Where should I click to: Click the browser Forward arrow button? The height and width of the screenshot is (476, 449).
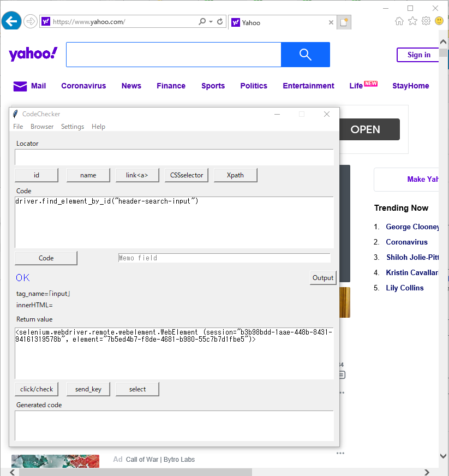(x=31, y=21)
